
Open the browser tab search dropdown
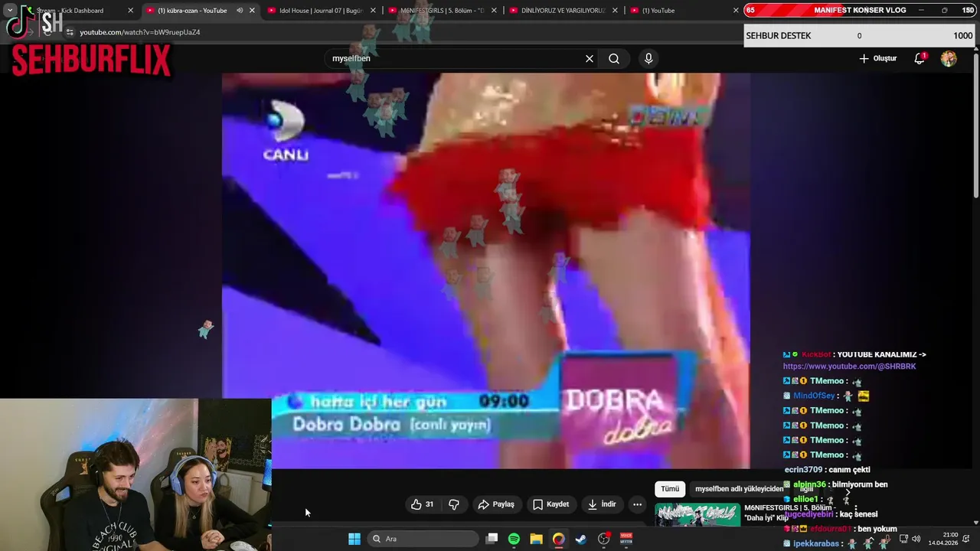[x=10, y=11]
